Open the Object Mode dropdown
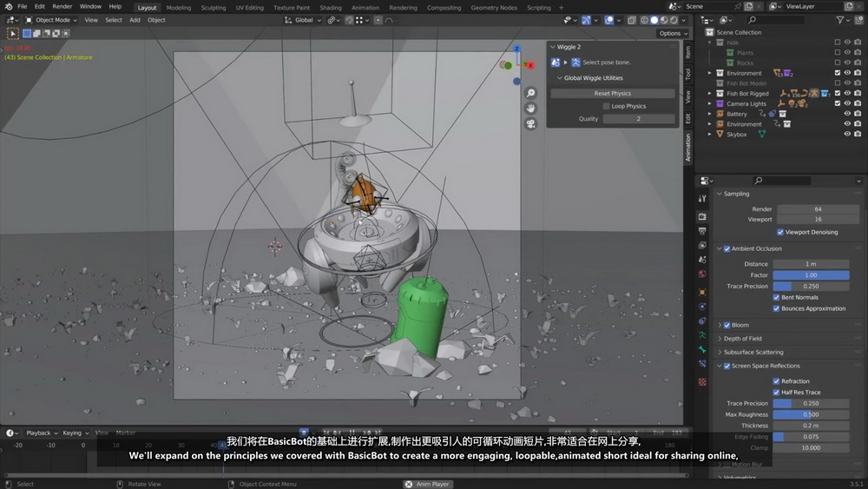This screenshot has width=868, height=489. 51,20
